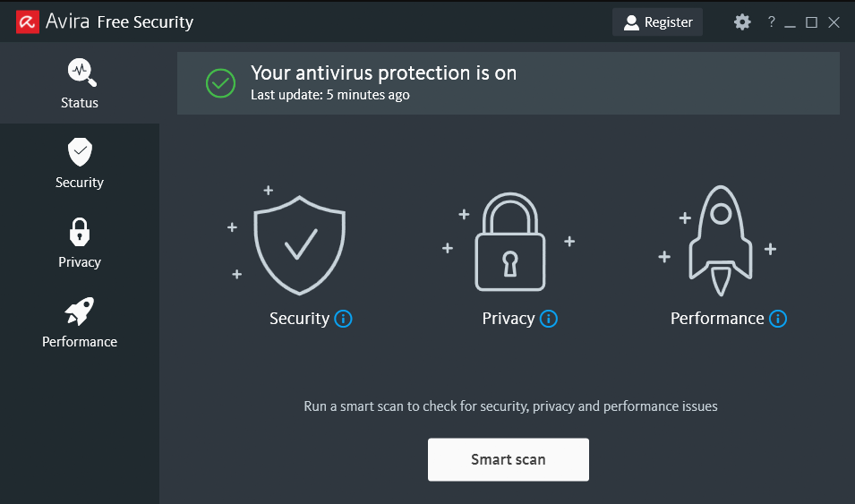
Task: Open the Status sidebar section
Action: tap(80, 83)
